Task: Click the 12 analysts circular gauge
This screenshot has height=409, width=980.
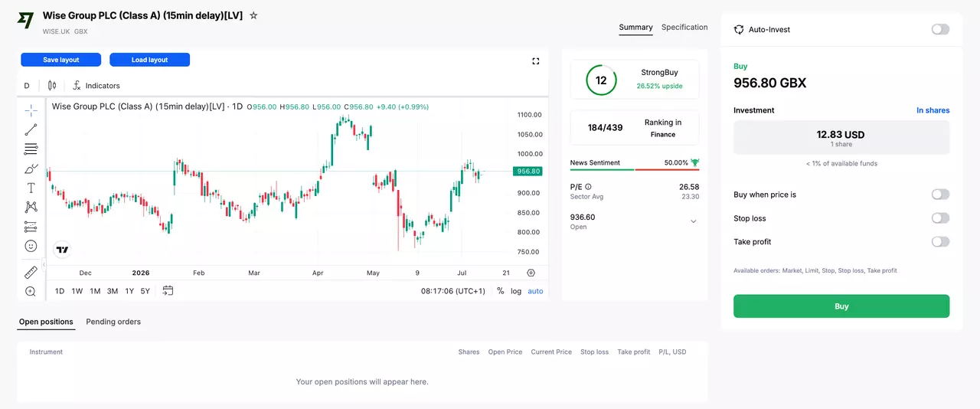Action: 601,80
